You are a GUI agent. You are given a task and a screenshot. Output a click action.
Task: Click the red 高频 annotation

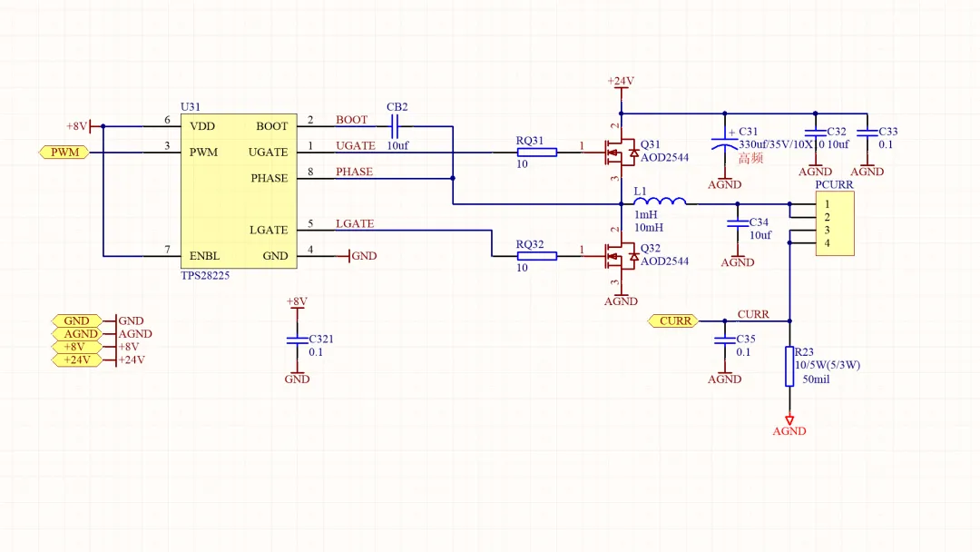pos(750,158)
